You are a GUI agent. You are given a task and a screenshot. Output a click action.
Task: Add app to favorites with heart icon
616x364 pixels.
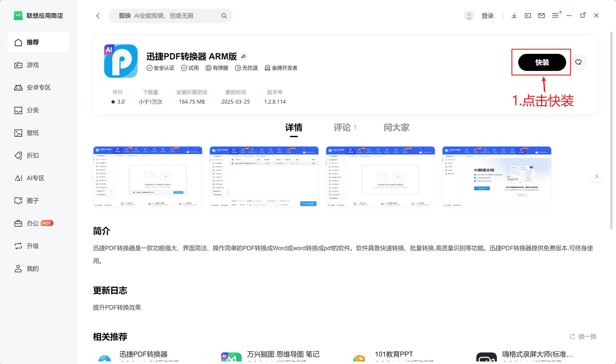coord(578,62)
